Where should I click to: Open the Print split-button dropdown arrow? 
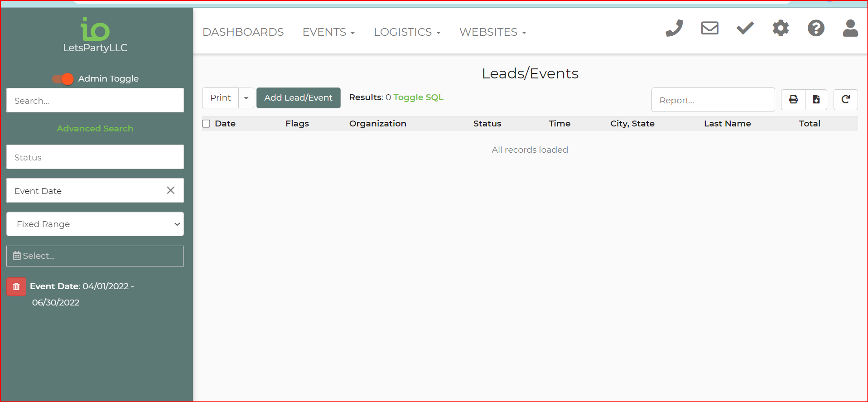coord(246,98)
